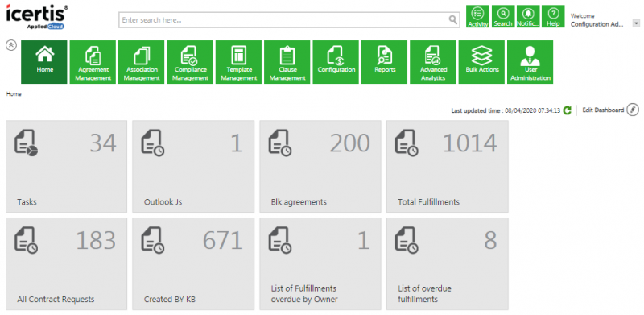Image resolution: width=644 pixels, height=315 pixels.
Task: Open Bulk Actions menu tile
Action: pyautogui.click(x=481, y=62)
